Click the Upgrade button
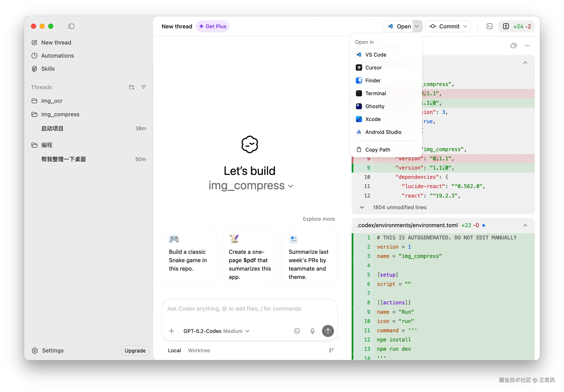Screen dimensions: 564x392 coord(135,351)
